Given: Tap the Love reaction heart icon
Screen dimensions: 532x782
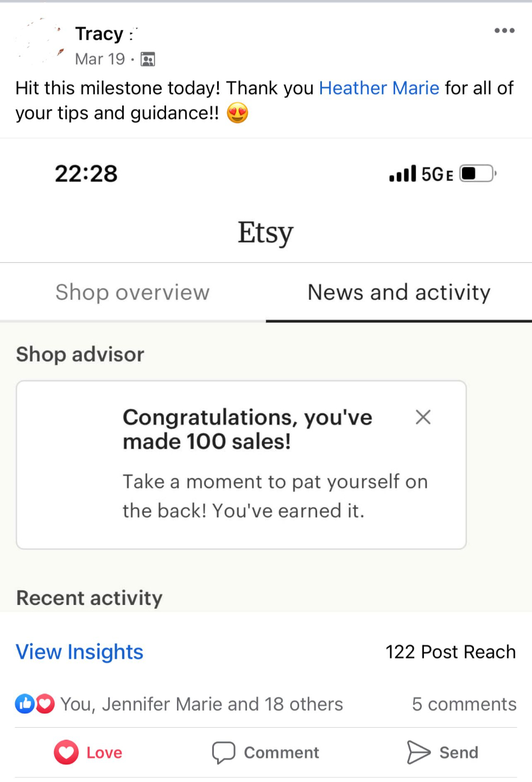Looking at the screenshot, I should [x=66, y=753].
